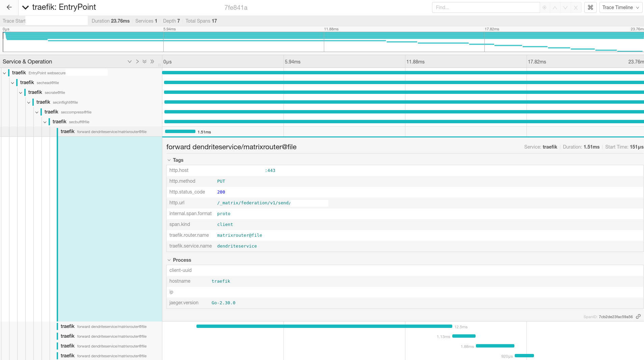Expand one level with the right chevron
Viewport: 644px width, 360px height.
point(137,61)
